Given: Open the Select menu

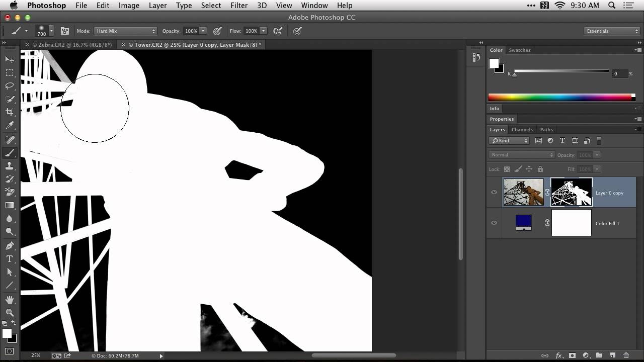Looking at the screenshot, I should (x=211, y=6).
